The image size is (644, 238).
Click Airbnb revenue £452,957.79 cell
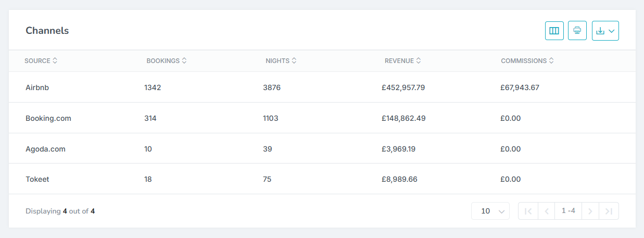[x=403, y=87]
